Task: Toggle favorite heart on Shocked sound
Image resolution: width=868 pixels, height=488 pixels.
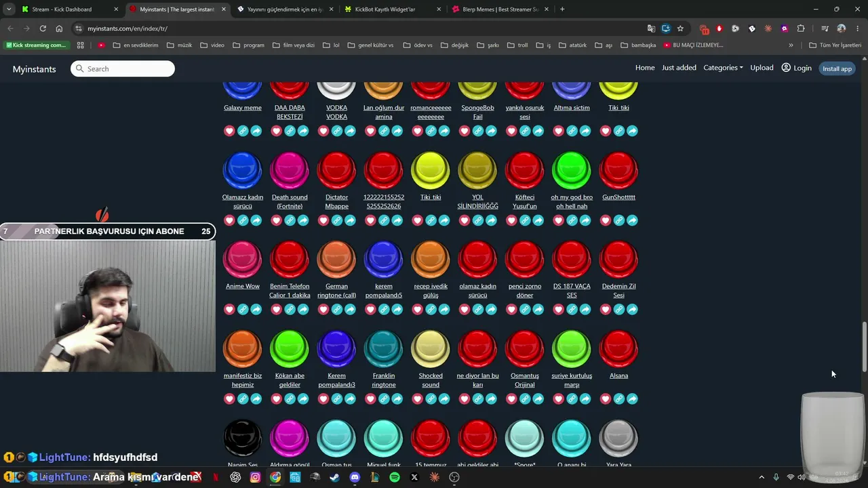Action: pos(418,399)
